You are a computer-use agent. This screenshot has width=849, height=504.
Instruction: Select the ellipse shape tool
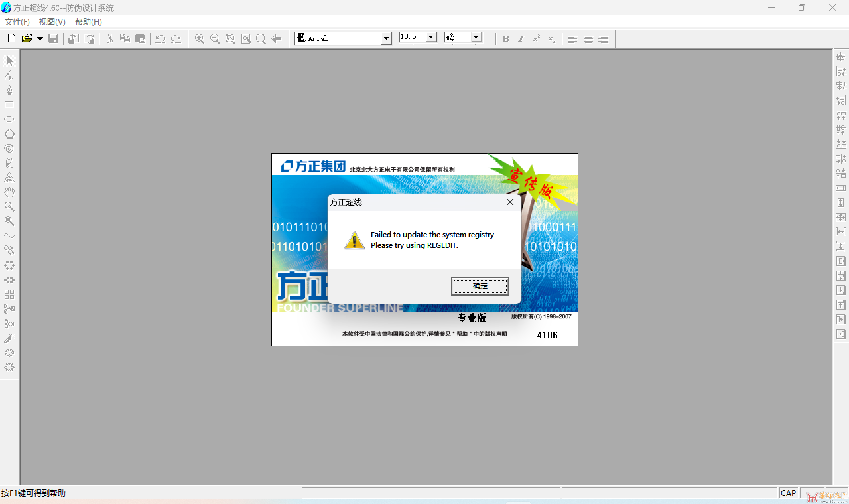9,119
